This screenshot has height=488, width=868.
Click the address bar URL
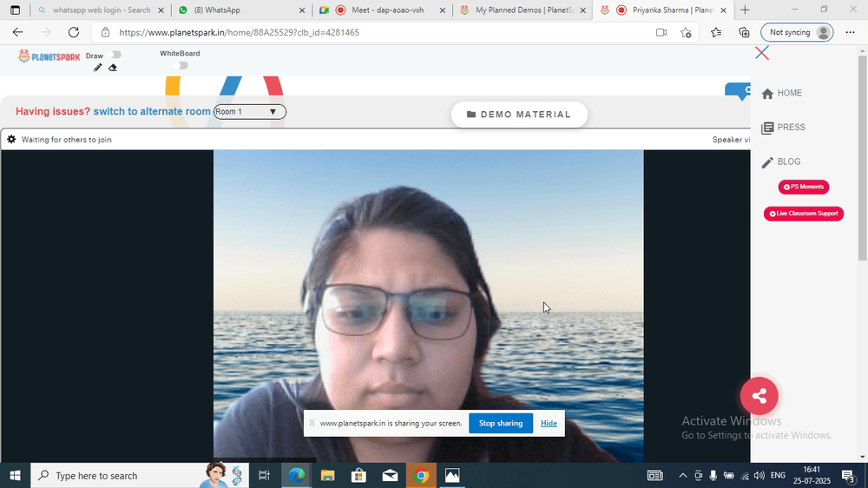240,32
